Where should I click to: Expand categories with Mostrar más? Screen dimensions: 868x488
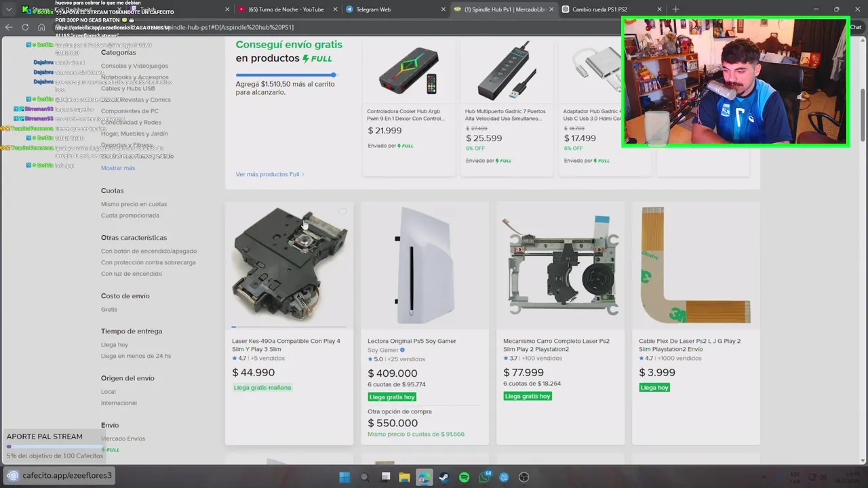(x=118, y=168)
